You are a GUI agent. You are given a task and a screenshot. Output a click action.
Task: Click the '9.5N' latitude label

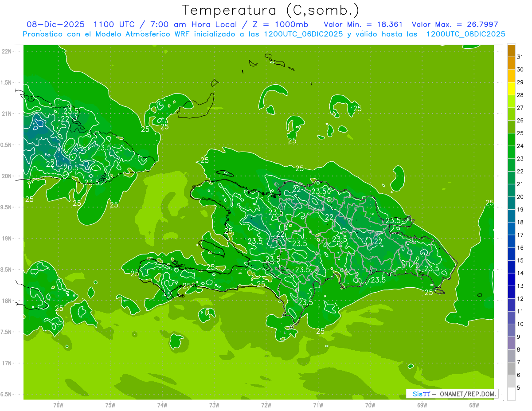point(7,207)
